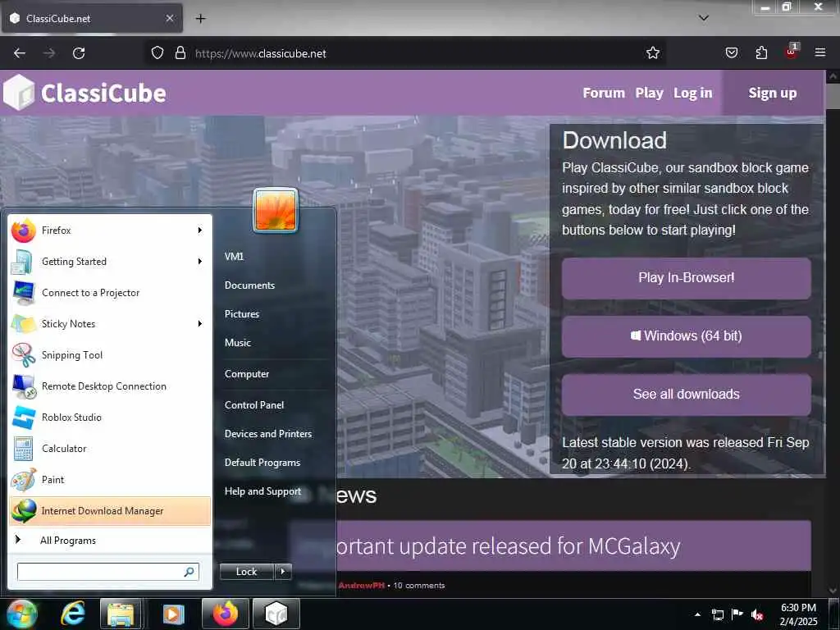Open Windows Explorer folder on taskbar

coord(121,614)
